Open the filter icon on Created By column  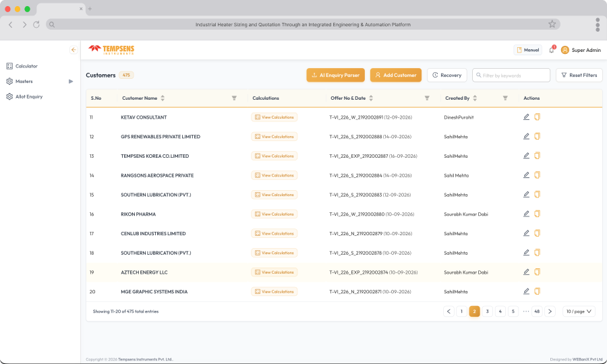505,98
